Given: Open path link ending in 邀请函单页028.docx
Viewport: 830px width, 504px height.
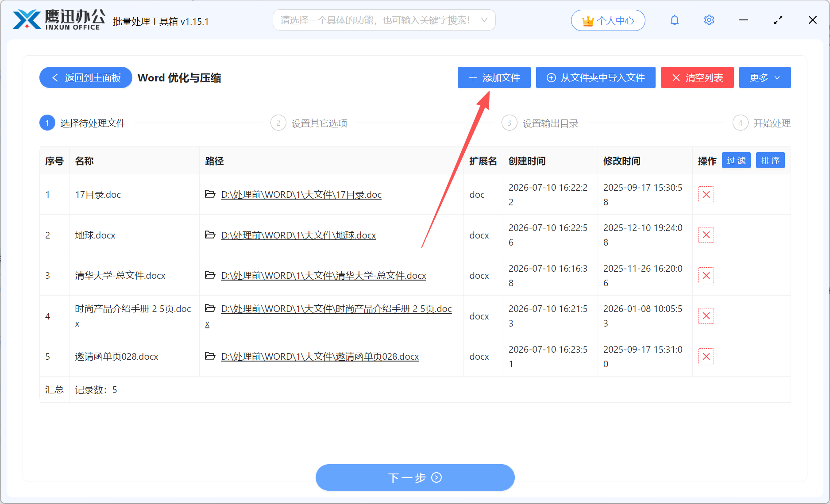Looking at the screenshot, I should tap(320, 357).
